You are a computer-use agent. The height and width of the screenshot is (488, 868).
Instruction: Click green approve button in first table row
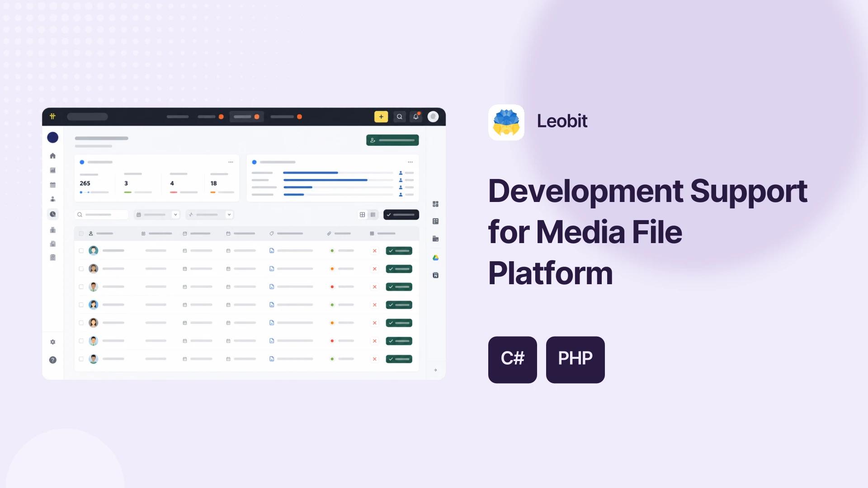tap(399, 251)
